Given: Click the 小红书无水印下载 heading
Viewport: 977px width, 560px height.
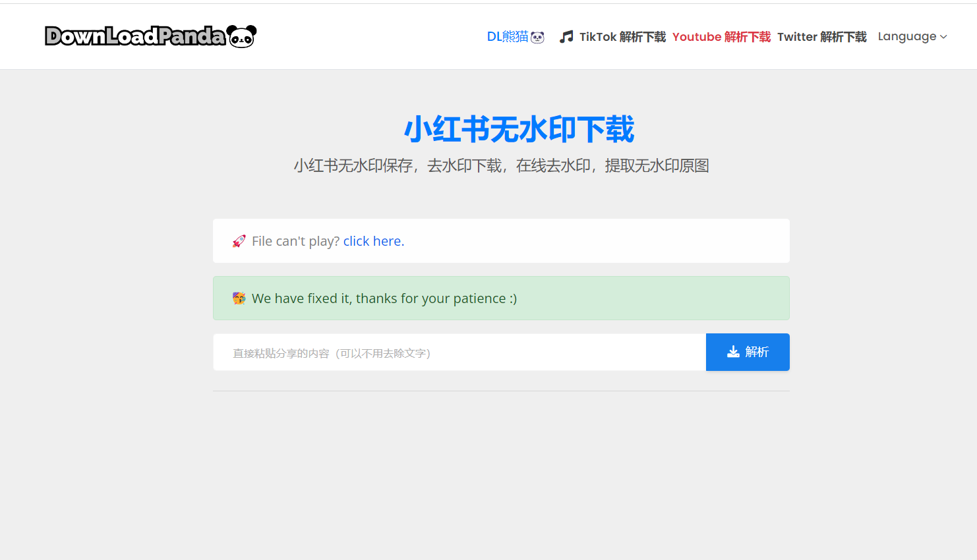Looking at the screenshot, I should [519, 129].
